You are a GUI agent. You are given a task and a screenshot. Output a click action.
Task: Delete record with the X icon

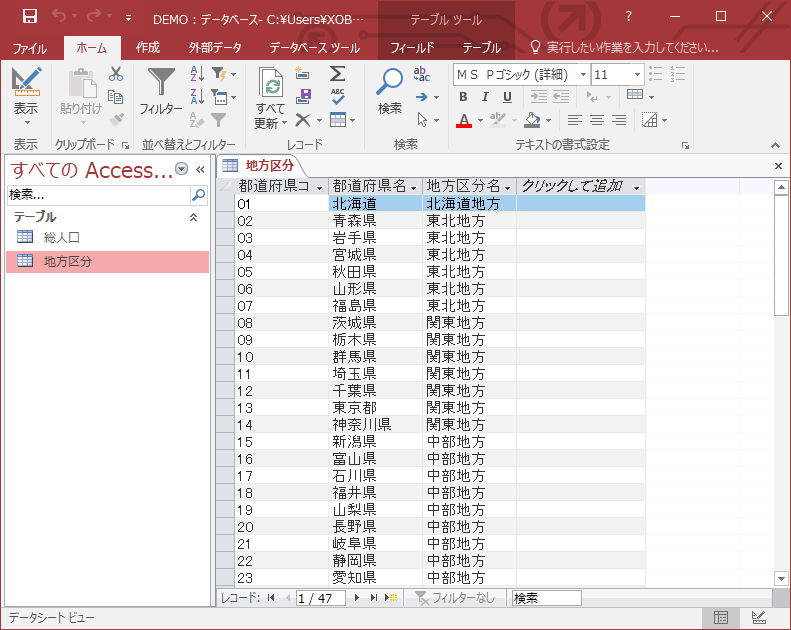[303, 120]
